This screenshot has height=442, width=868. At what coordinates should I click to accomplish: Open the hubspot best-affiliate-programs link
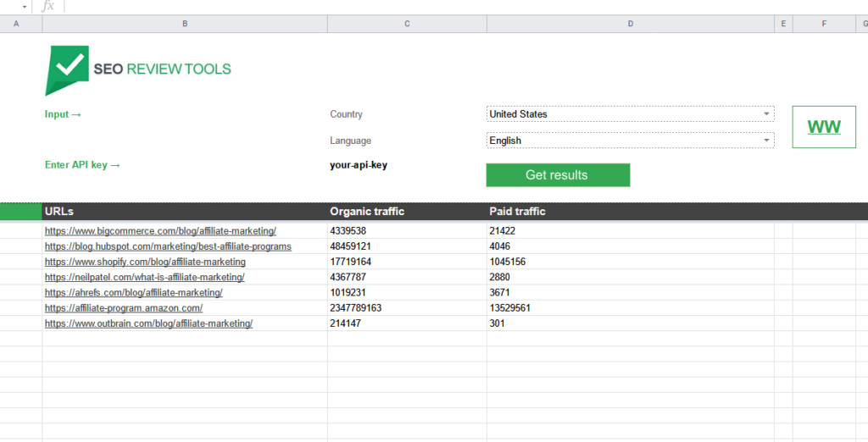coord(168,246)
